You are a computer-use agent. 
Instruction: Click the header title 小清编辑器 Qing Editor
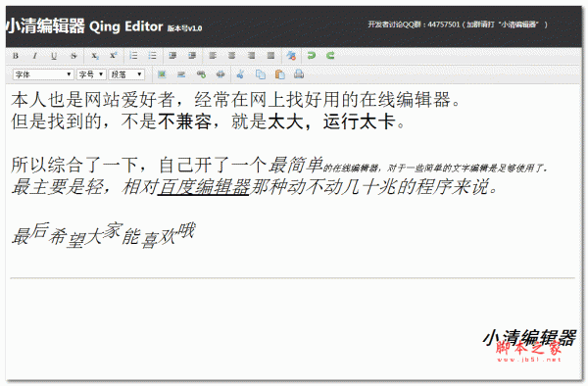84,26
